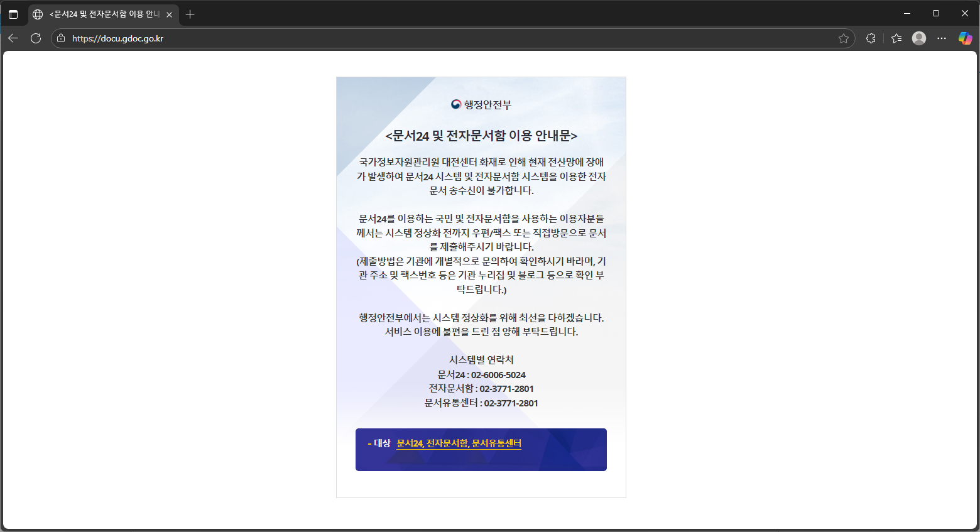Follow the 문서24, 전자문서함, 문서유통센터 link
This screenshot has height=532, width=980.
[x=459, y=443]
